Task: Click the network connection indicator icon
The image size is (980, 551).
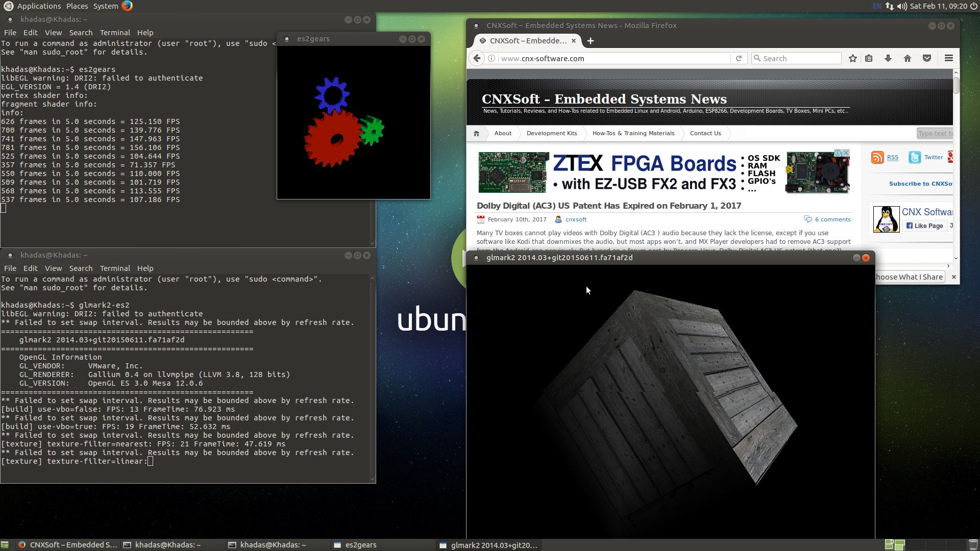Action: coord(890,6)
